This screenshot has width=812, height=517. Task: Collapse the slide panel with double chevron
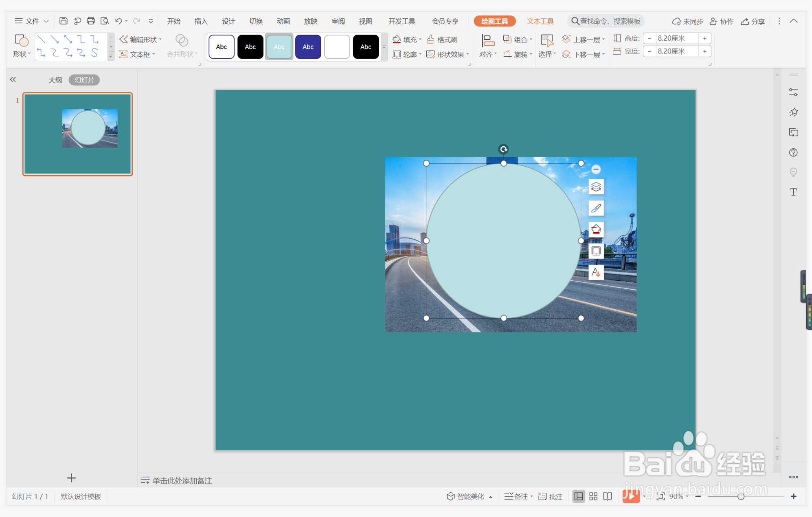click(13, 80)
